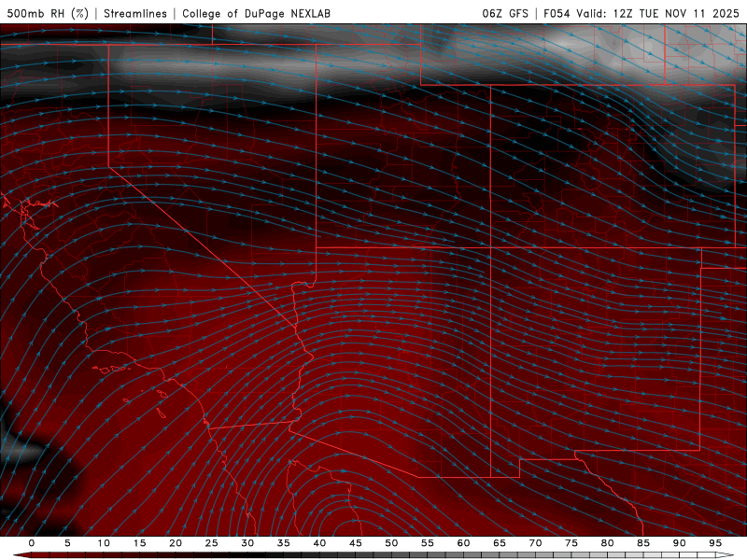Click the colorbar label "30"
This screenshot has height=560, width=747.
click(247, 543)
